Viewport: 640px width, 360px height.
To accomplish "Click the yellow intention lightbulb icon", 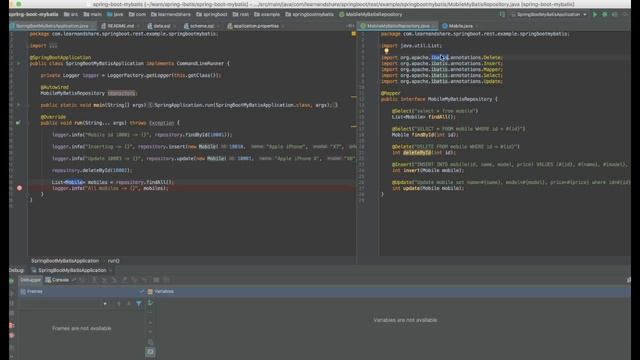I will (x=386, y=51).
